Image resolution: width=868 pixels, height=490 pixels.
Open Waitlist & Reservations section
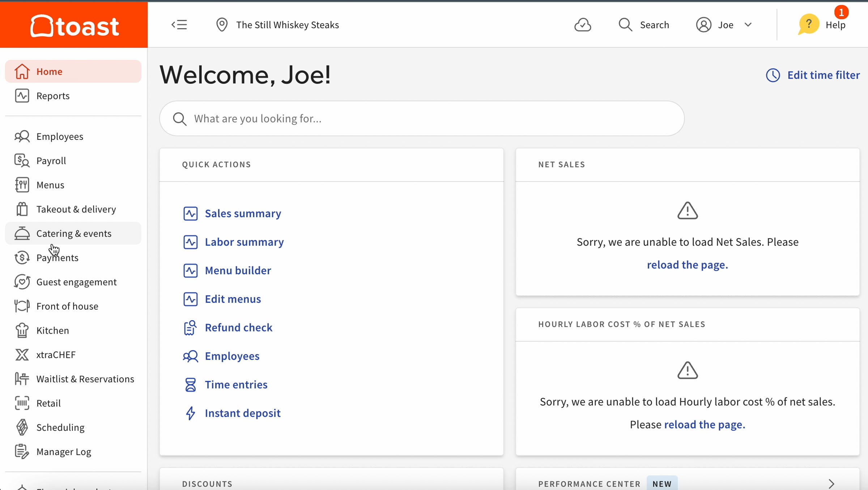[85, 379]
